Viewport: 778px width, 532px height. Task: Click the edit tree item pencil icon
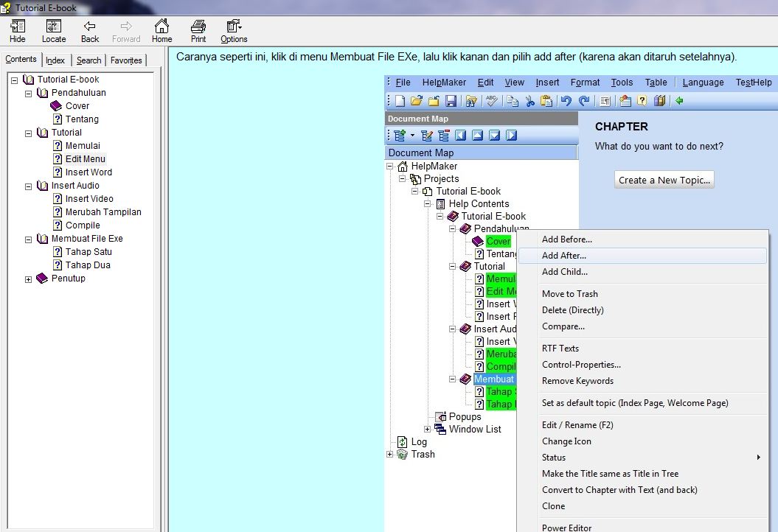click(427, 136)
